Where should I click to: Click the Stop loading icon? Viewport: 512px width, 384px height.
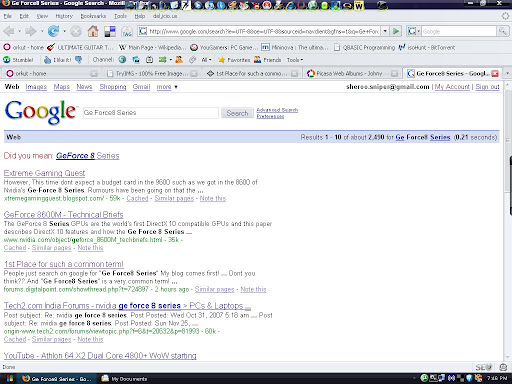click(x=76, y=32)
